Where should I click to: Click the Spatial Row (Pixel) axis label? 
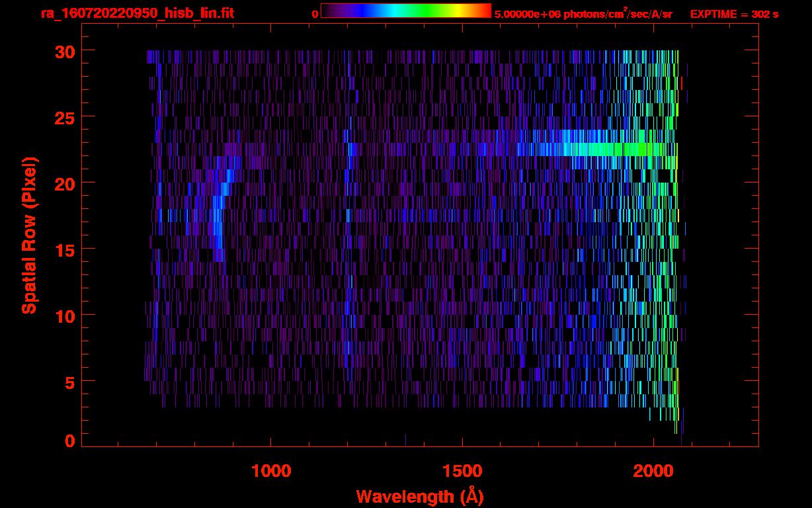[29, 235]
